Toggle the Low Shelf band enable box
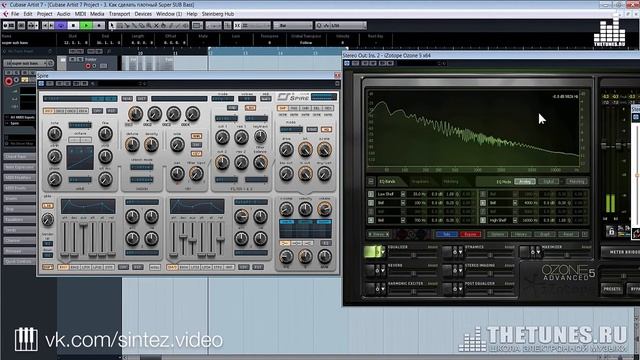Screen dimensions: 640x360 pos(371,194)
